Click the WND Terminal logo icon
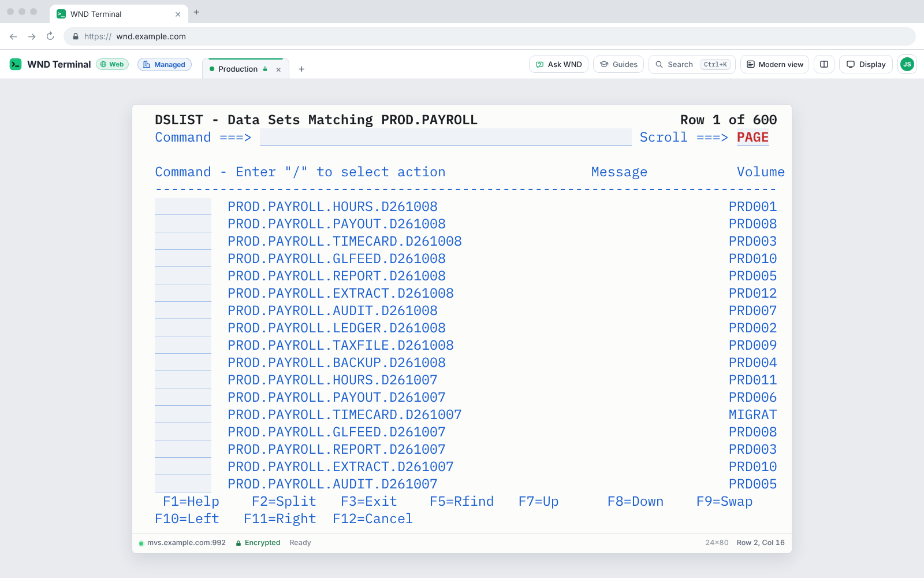This screenshot has width=924, height=578. tap(16, 64)
